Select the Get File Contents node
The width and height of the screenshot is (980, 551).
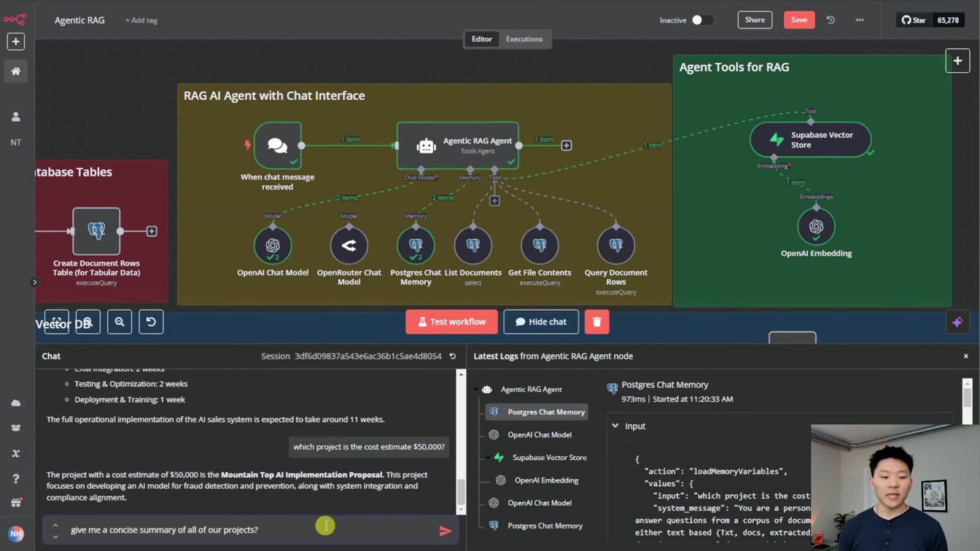[540, 246]
